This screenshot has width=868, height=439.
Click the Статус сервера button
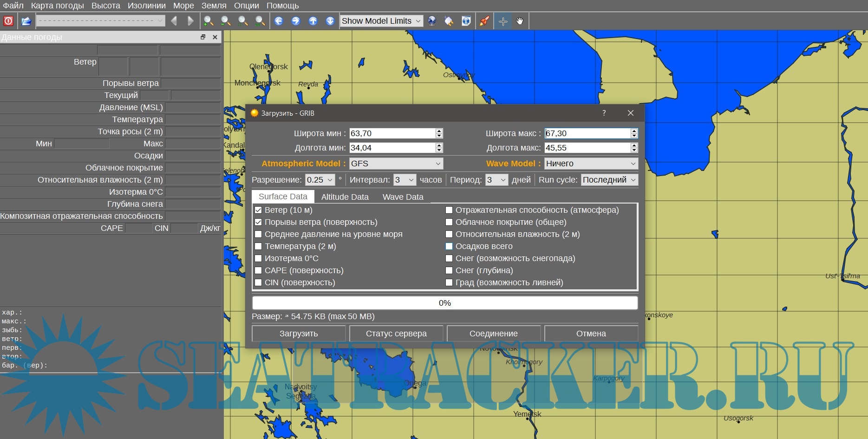point(396,334)
